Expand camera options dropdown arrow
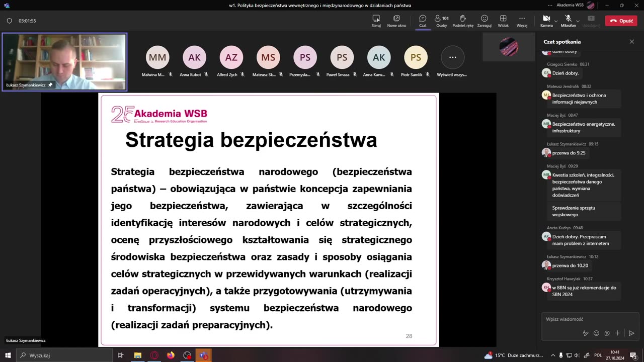The width and height of the screenshot is (644, 362). pos(556,21)
